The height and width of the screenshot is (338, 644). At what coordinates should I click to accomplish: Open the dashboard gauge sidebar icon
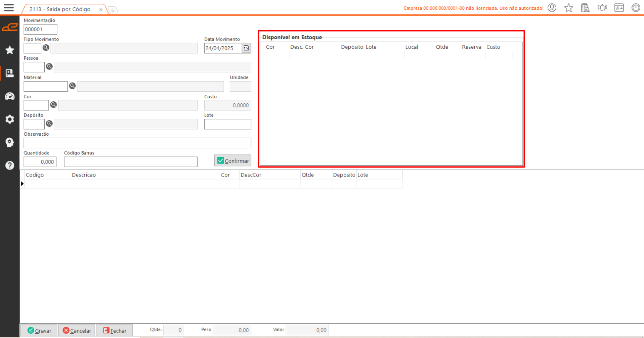(x=10, y=96)
